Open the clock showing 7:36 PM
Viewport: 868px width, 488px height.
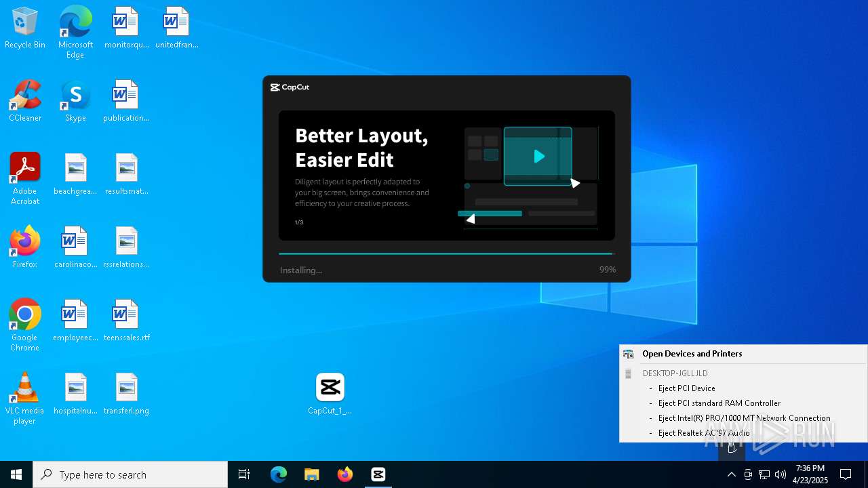pos(810,474)
